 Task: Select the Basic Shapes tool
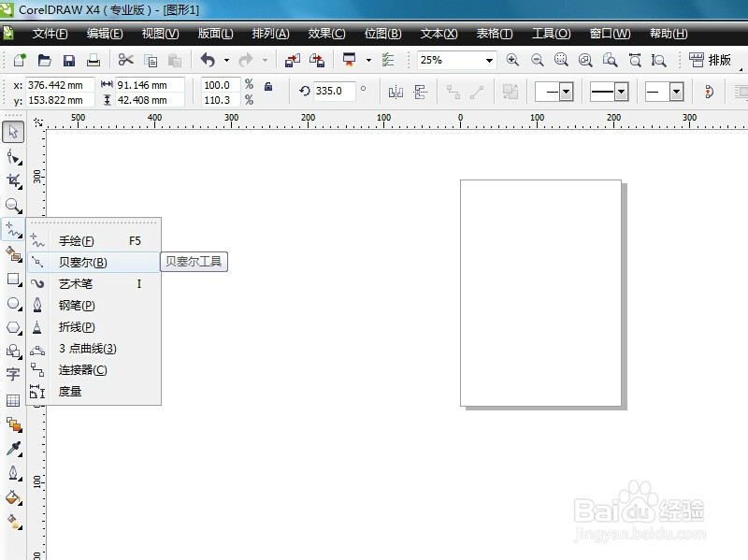(x=13, y=352)
